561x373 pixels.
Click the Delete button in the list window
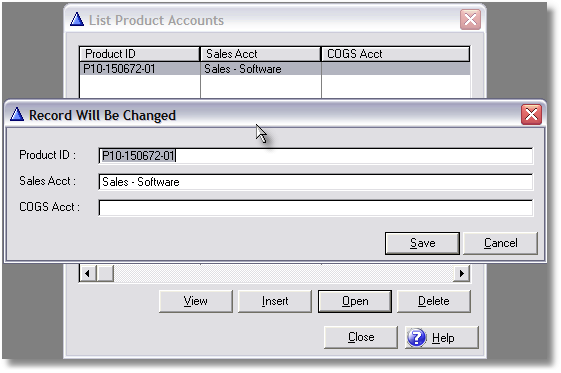(x=434, y=301)
